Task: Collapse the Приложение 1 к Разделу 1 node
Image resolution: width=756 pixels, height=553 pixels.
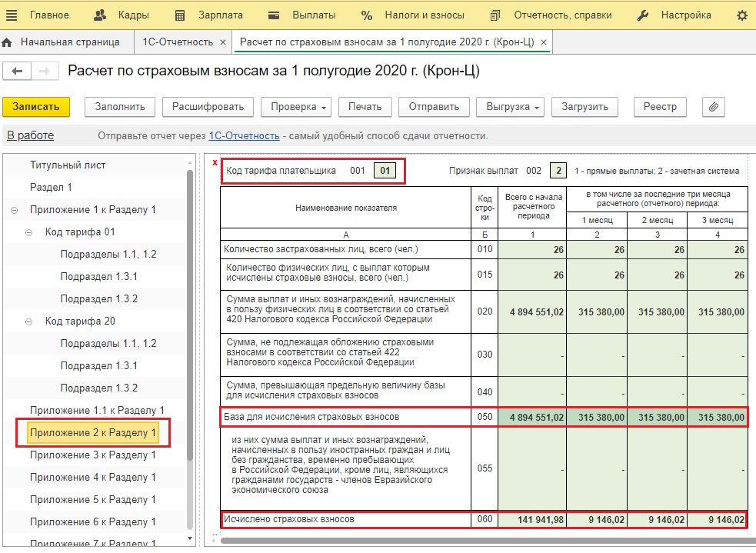Action: 15,210
